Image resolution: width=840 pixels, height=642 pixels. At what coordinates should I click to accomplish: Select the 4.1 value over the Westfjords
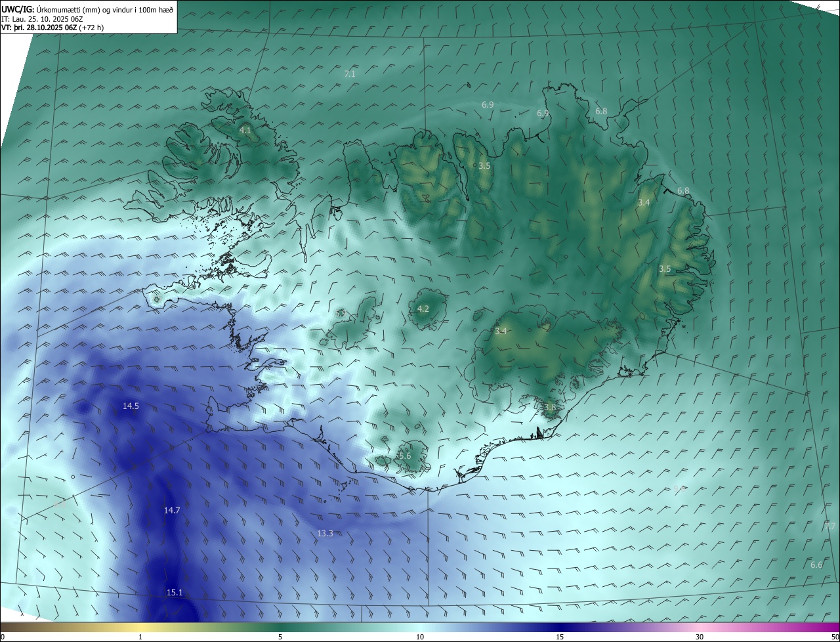point(245,131)
